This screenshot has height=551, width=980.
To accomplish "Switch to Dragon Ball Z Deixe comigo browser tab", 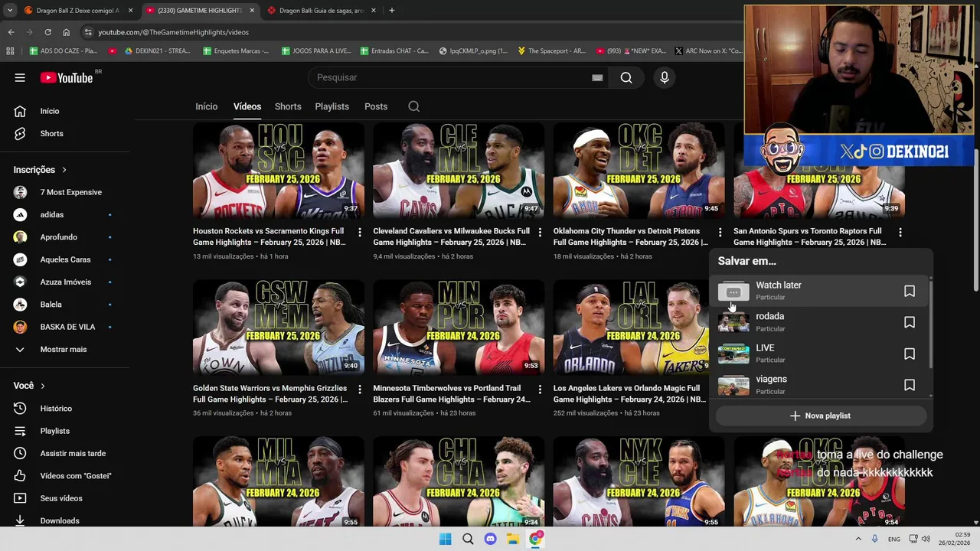I will [78, 11].
